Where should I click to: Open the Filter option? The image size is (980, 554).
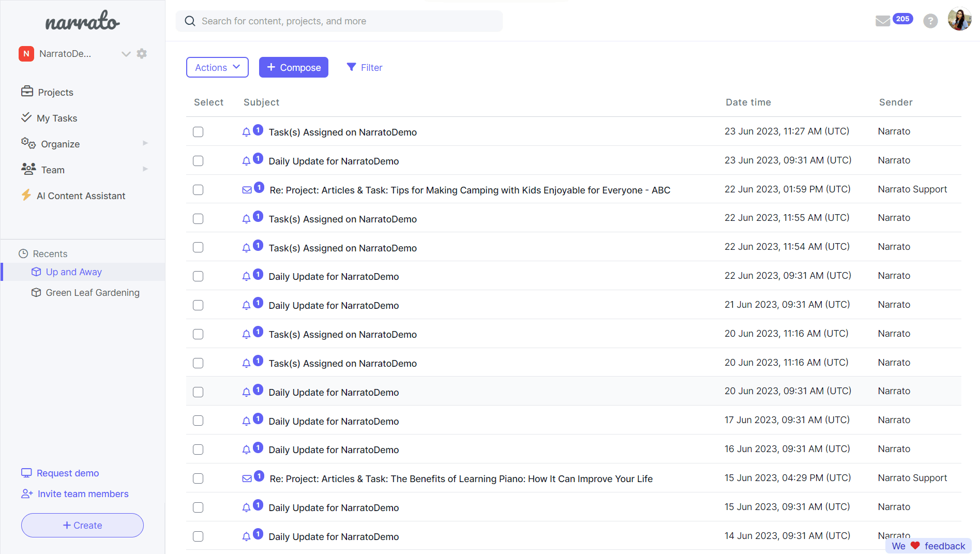(365, 67)
